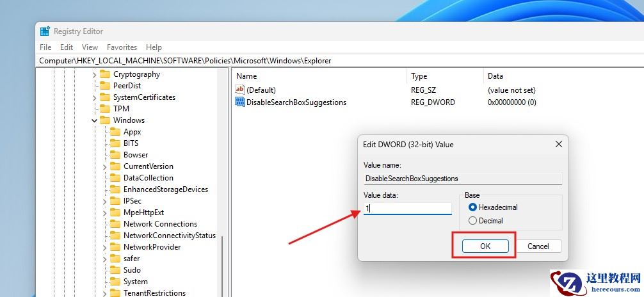Click the NetworkProvider folder icon
Image resolution: width=644 pixels, height=297 pixels.
pyautogui.click(x=115, y=247)
